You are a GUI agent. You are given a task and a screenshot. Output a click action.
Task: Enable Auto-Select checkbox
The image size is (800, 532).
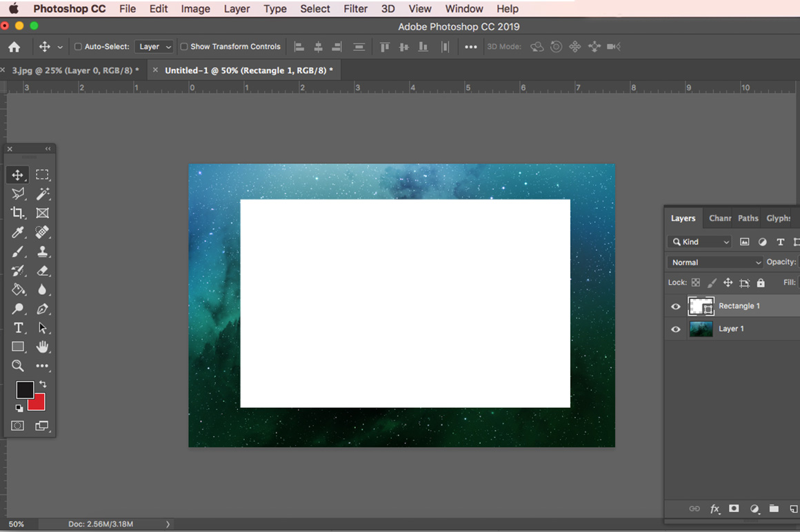(x=78, y=46)
